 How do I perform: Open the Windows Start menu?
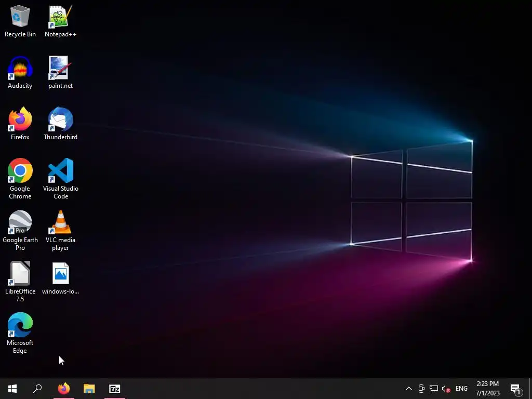(x=12, y=389)
